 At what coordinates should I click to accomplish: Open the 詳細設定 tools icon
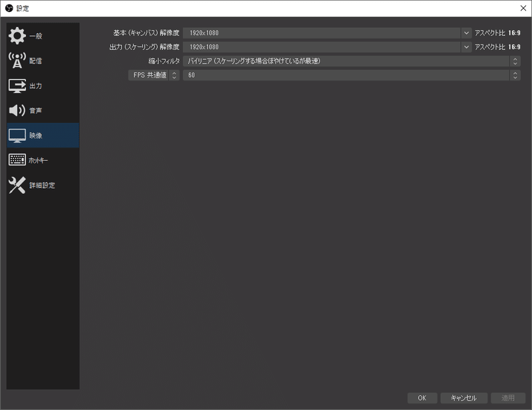point(17,185)
